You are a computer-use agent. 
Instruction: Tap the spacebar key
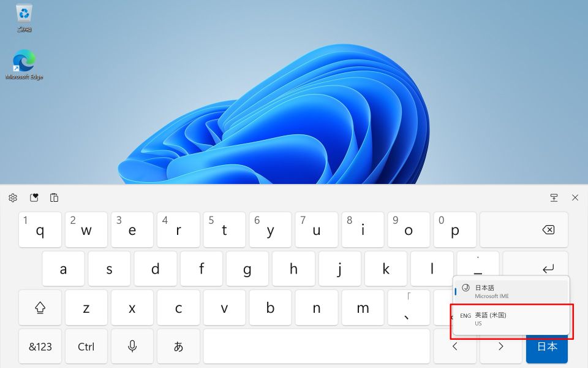317,346
